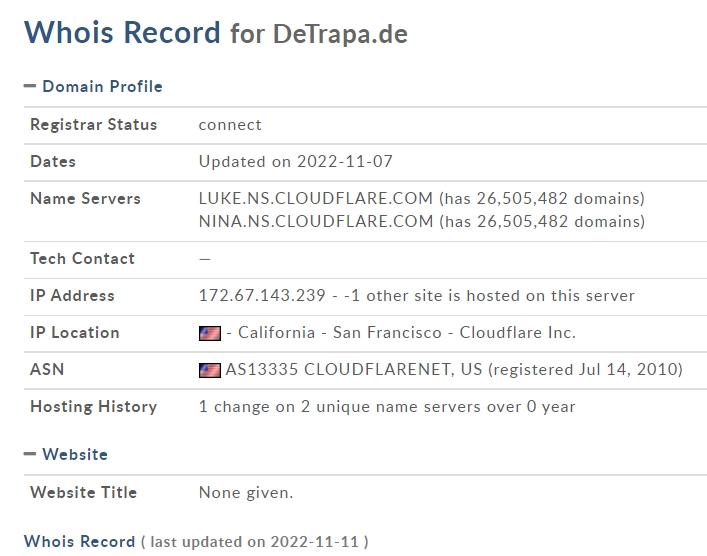Viewport: 707px width, 556px height.
Task: Click the Hosting History label
Action: 93,406
